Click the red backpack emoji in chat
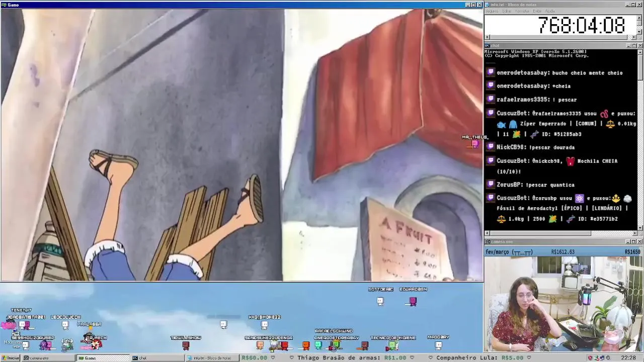Viewport: 644px width, 362px height. [x=570, y=161]
